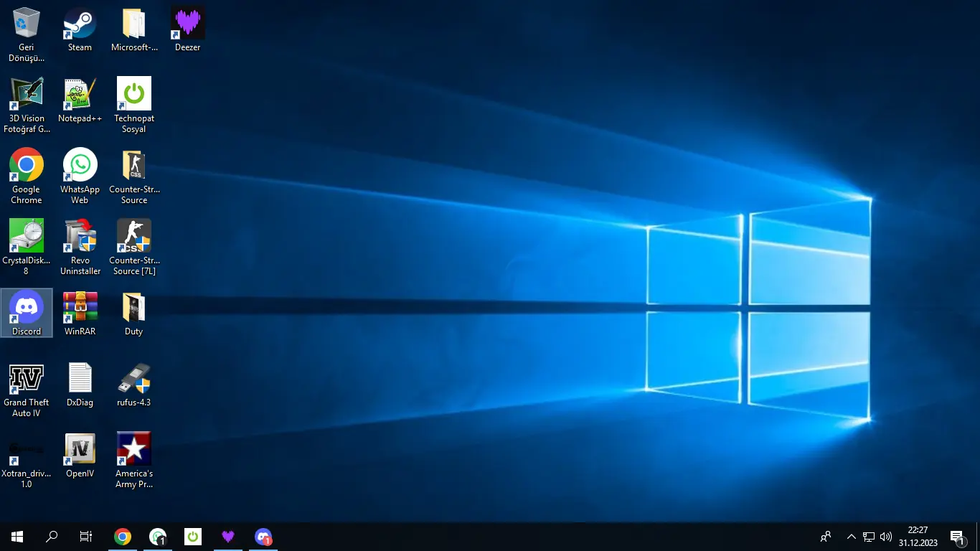Screen dimensions: 980x551
Task: Launch the Steam desktop shortcut
Action: [80, 29]
